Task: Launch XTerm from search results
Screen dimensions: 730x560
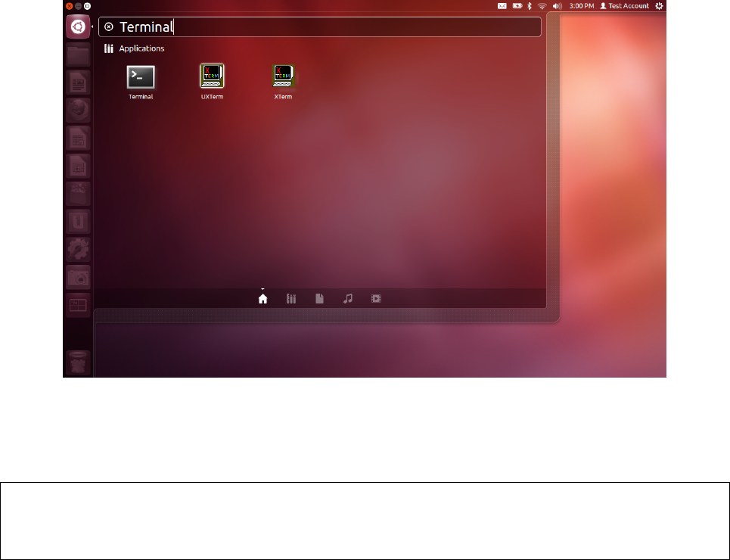Action: pyautogui.click(x=283, y=82)
